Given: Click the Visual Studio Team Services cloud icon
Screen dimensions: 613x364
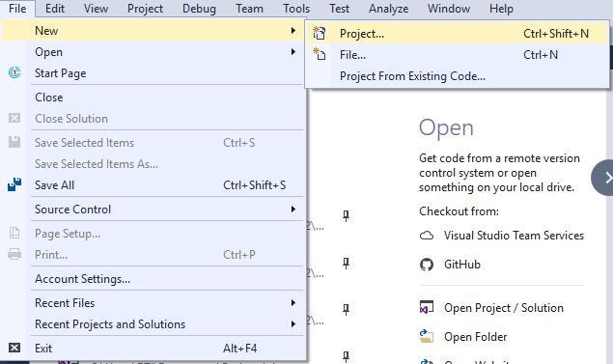Looking at the screenshot, I should pyautogui.click(x=427, y=236).
